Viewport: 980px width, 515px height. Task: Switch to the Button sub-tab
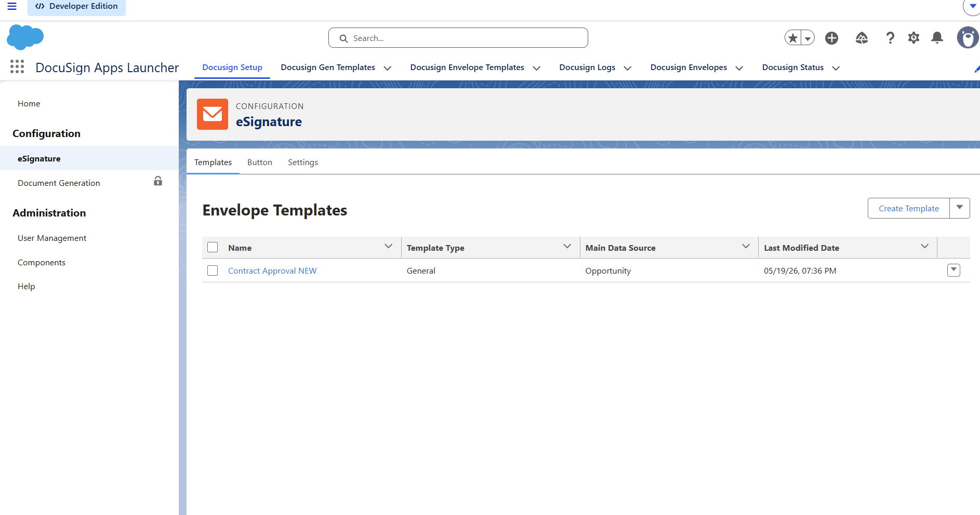(x=260, y=162)
